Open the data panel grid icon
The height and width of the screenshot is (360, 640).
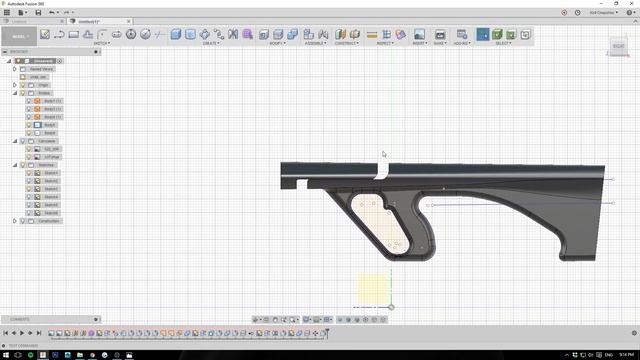pyautogui.click(x=7, y=13)
